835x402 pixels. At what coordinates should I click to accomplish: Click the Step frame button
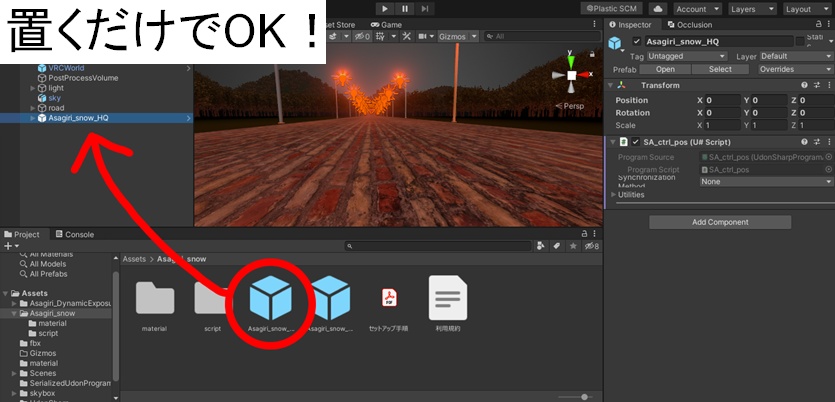click(x=424, y=9)
